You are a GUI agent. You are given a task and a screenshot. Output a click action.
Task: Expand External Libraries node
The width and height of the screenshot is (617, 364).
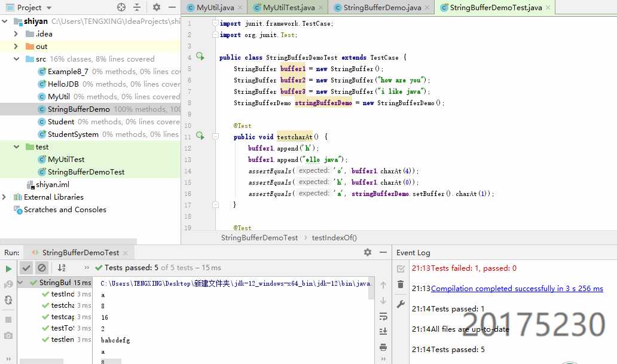tap(4, 197)
